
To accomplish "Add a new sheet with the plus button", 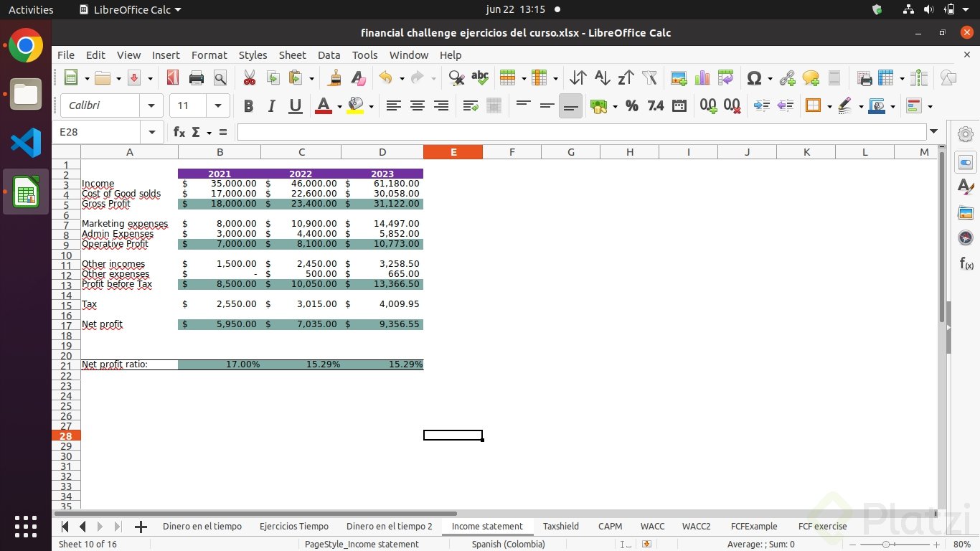I will 141,526.
